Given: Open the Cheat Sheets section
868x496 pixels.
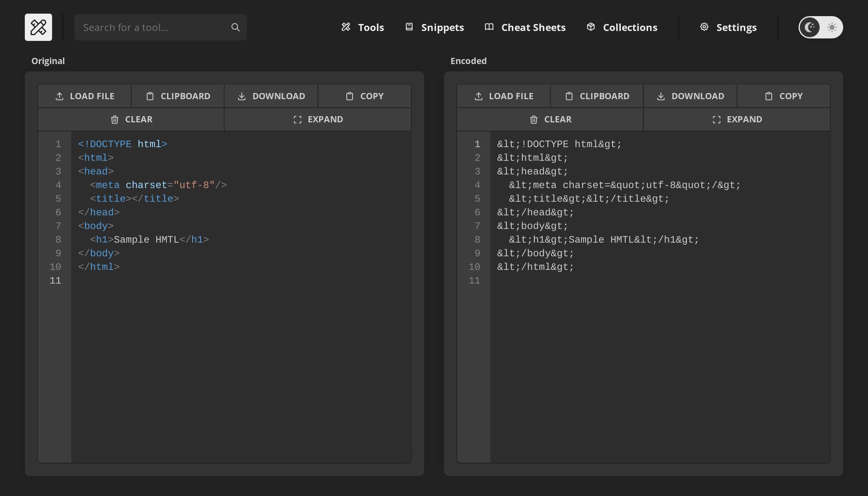Looking at the screenshot, I should pos(525,27).
